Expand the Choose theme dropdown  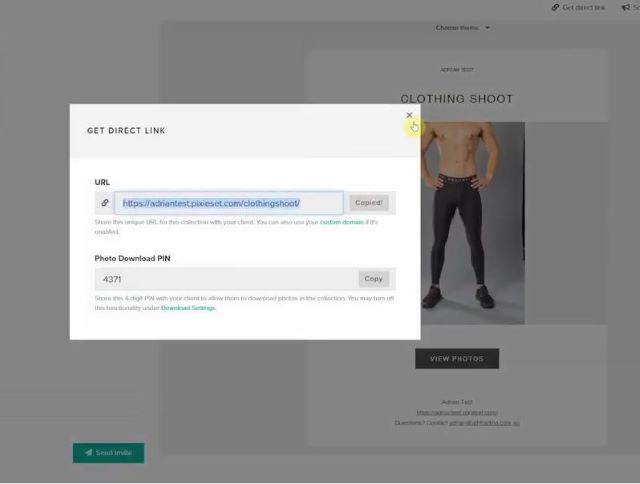point(458,28)
